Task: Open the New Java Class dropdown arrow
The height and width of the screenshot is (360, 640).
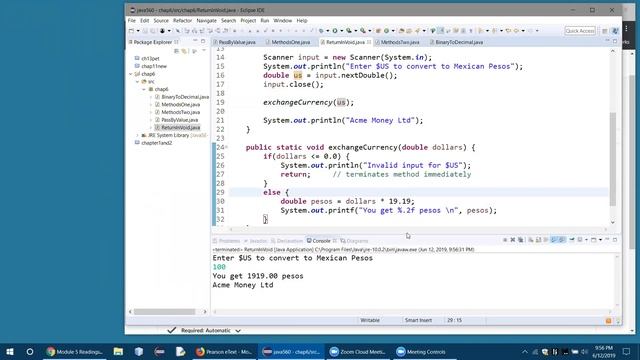Action: [x=393, y=31]
